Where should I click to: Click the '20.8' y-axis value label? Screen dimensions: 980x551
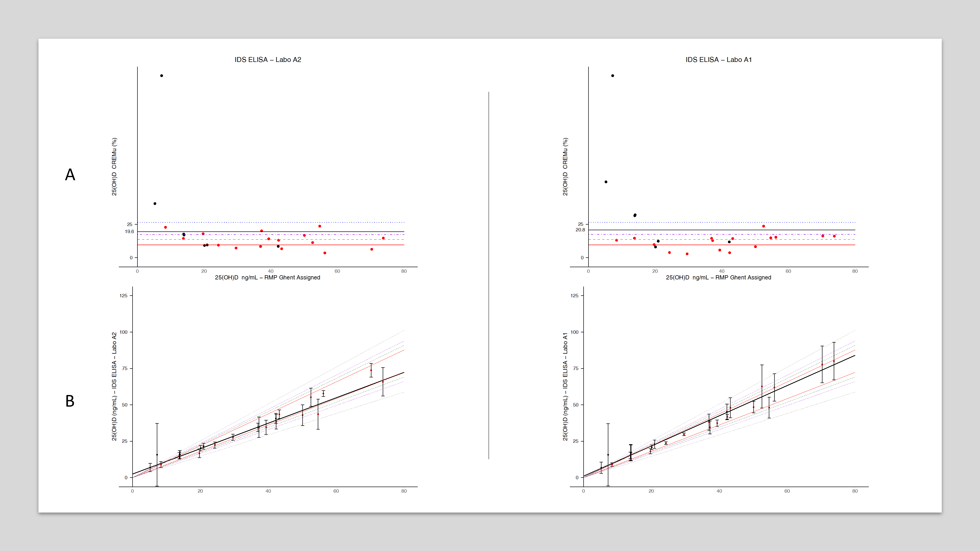click(580, 230)
